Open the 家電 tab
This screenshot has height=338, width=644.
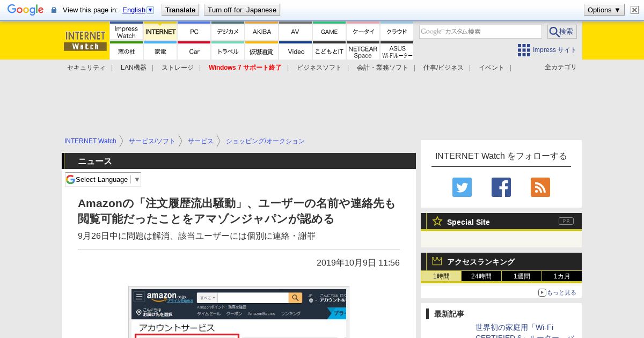[x=160, y=51]
